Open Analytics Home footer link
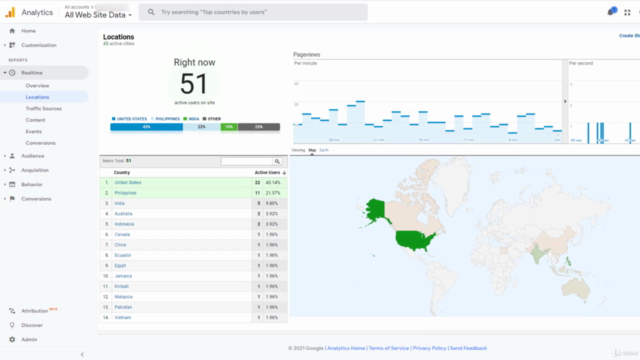This screenshot has height=360, width=640. pos(346,348)
